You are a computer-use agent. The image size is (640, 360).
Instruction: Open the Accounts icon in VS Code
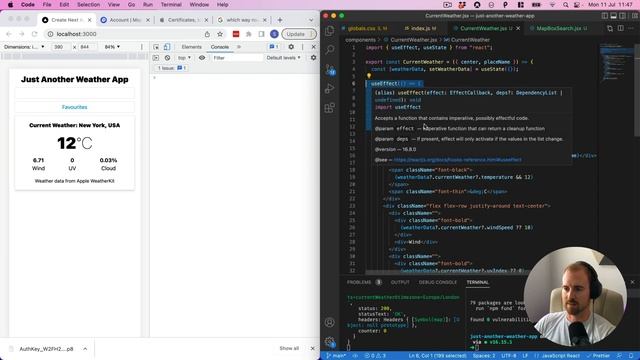pos(330,322)
